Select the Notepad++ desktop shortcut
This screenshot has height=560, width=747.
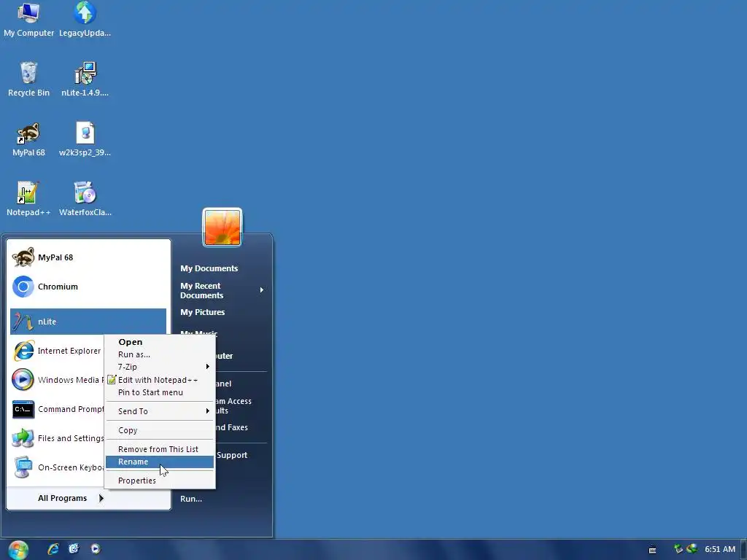(28, 199)
